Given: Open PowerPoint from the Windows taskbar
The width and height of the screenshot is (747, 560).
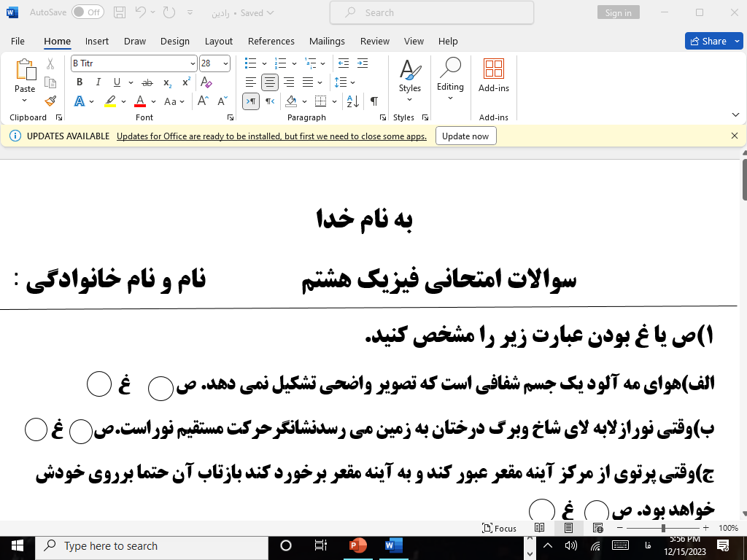Looking at the screenshot, I should (357, 545).
